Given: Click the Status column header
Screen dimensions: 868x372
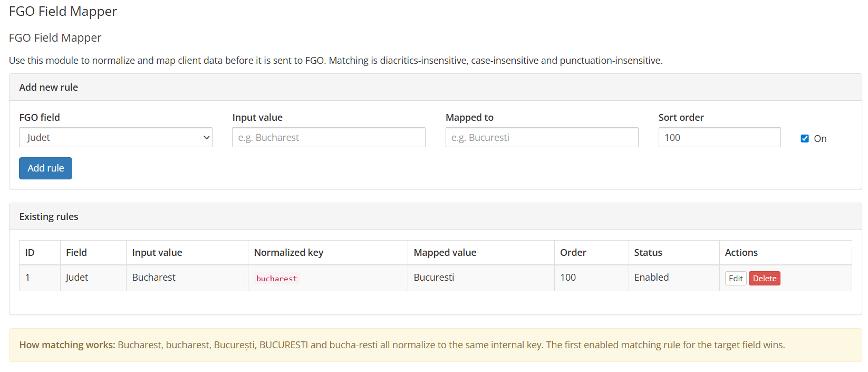Looking at the screenshot, I should [648, 253].
